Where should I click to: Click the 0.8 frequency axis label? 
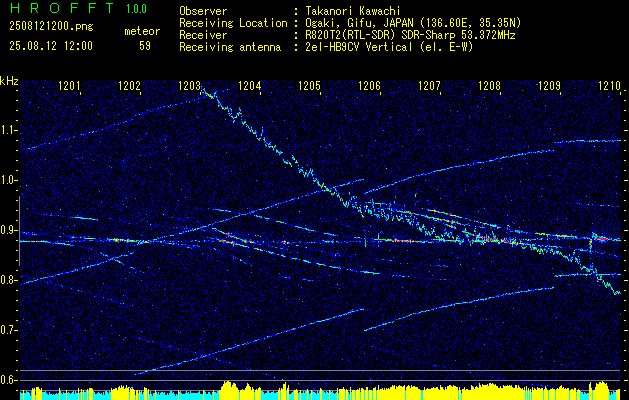(7, 280)
